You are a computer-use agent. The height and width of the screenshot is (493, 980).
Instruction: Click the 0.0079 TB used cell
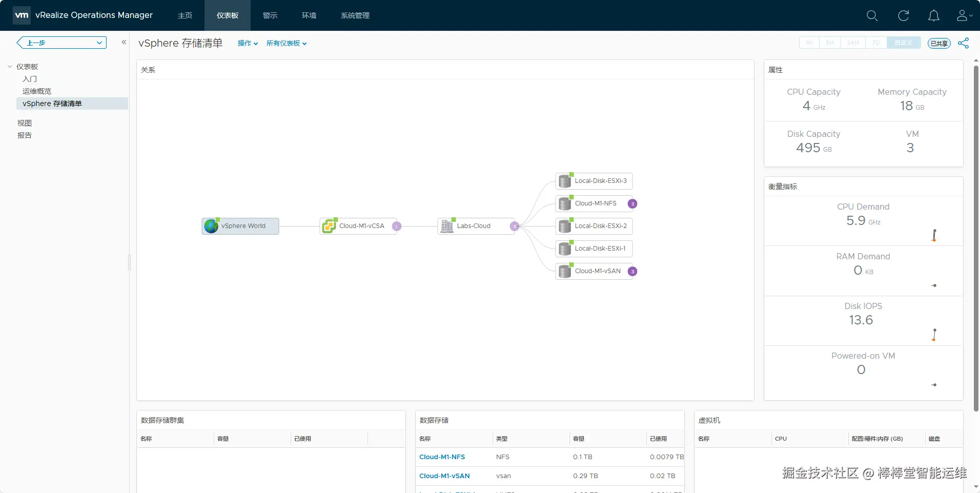click(x=667, y=457)
